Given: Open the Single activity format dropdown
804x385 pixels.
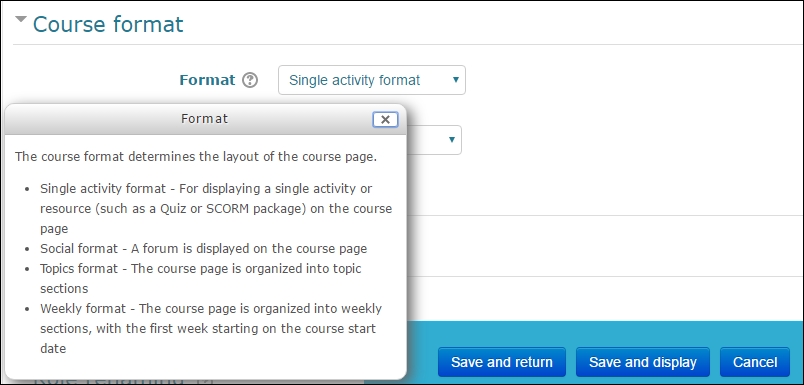Looking at the screenshot, I should tap(372, 80).
